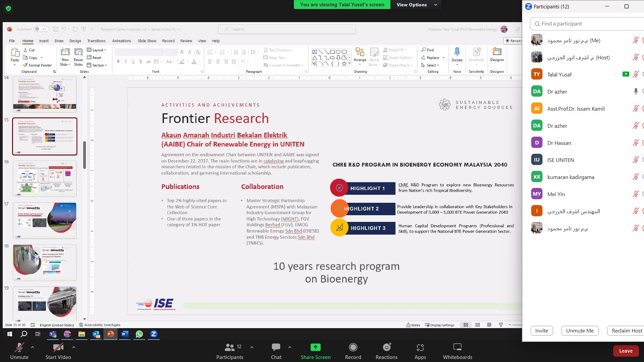Click the green Share Screen icon

[x=316, y=347]
